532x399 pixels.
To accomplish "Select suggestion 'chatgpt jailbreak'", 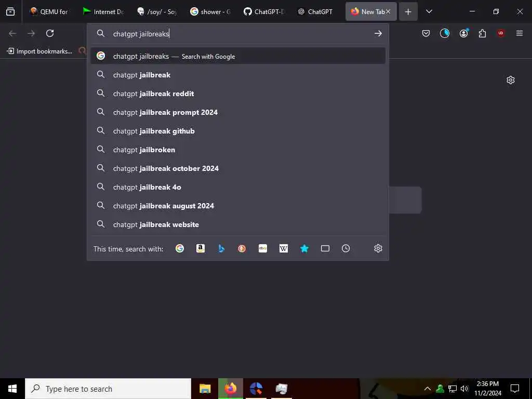I will point(238,75).
